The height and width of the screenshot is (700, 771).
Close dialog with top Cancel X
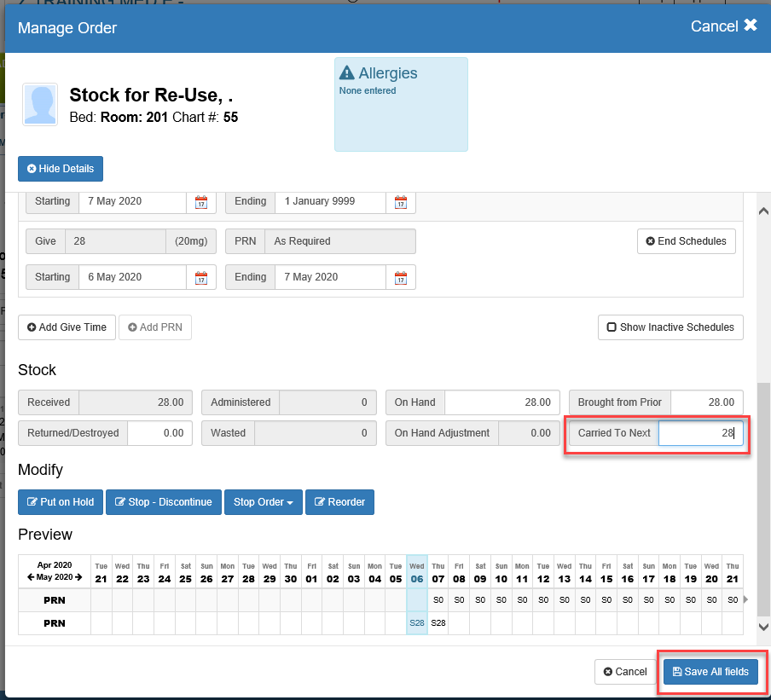click(723, 26)
